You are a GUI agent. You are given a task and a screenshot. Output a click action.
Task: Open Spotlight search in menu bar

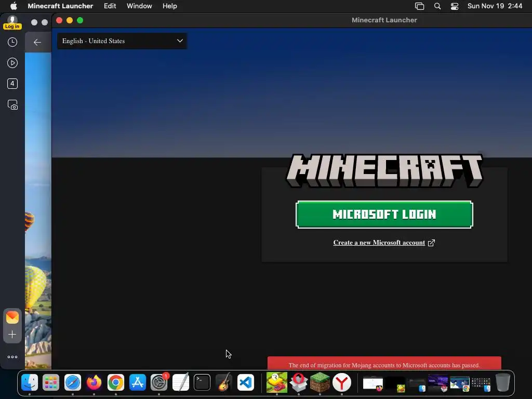pyautogui.click(x=437, y=6)
